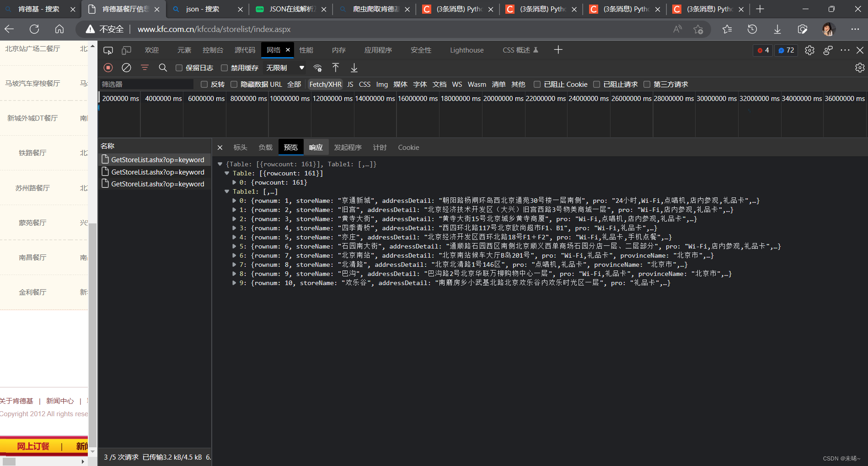Open browser history icon
Image resolution: width=868 pixels, height=466 pixels.
click(752, 29)
